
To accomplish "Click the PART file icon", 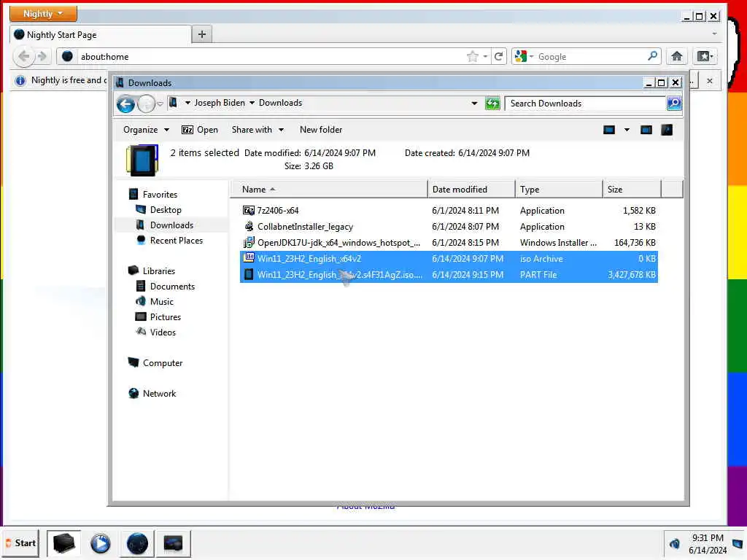I will [249, 274].
